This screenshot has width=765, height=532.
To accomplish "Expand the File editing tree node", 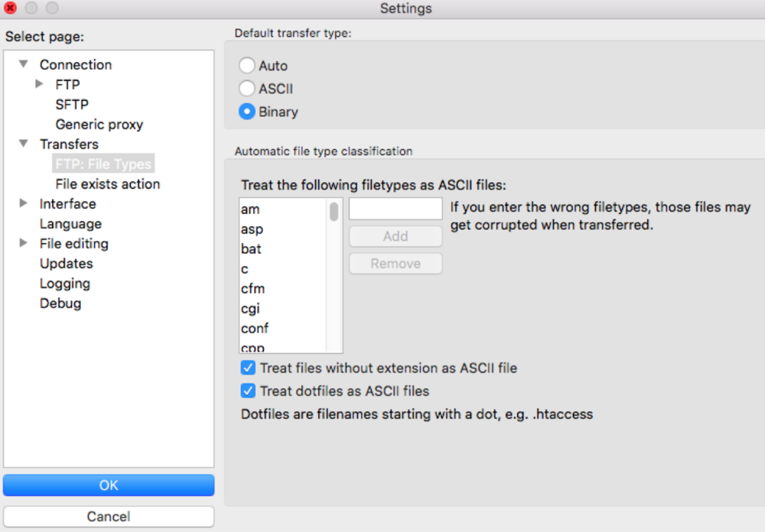I will click(x=23, y=243).
